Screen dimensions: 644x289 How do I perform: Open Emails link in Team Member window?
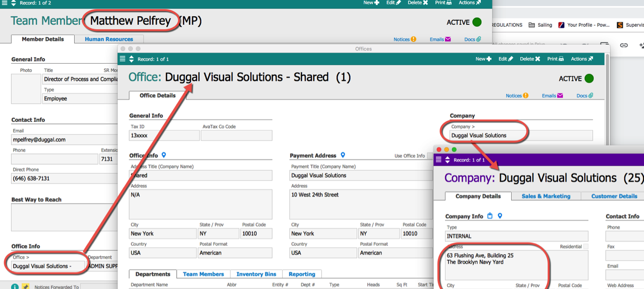[440, 39]
